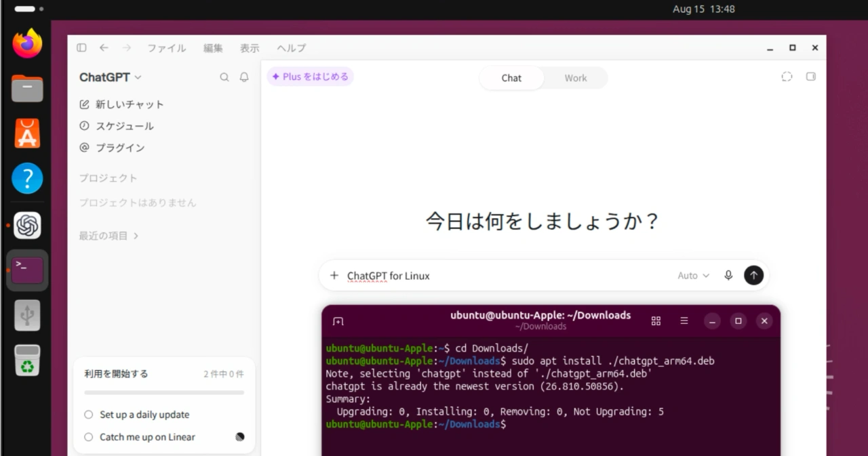868x456 pixels.
Task: Click the microphone voice input icon
Action: (x=728, y=275)
